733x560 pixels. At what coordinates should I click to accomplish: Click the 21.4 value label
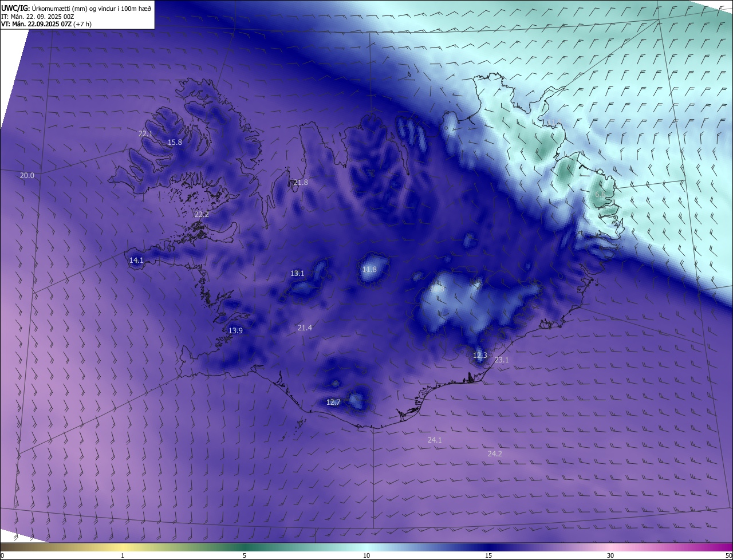(305, 328)
